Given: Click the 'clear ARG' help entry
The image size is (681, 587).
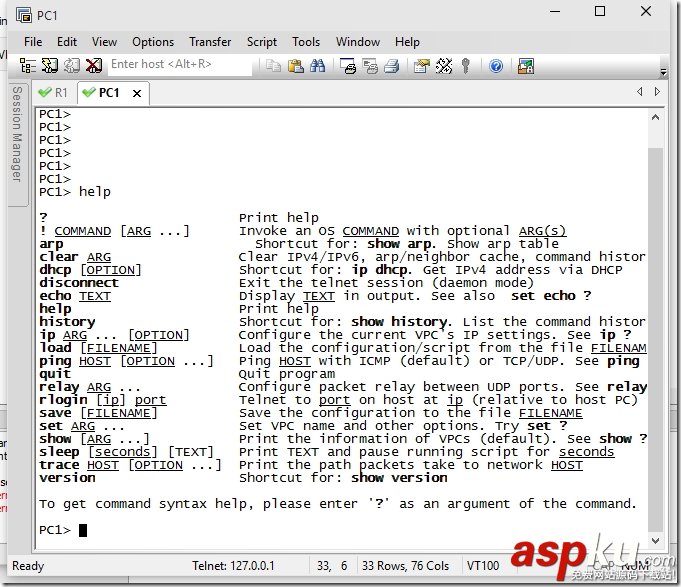Looking at the screenshot, I should coord(75,257).
